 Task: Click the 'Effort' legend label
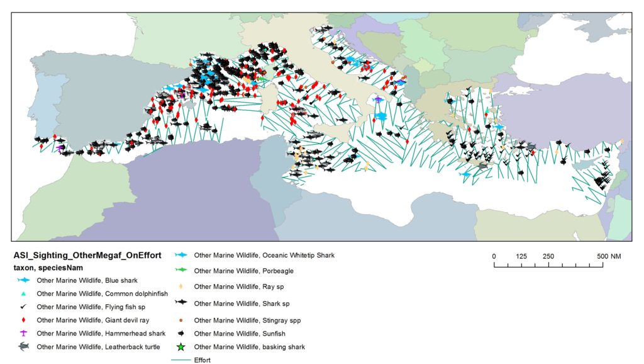point(202,360)
